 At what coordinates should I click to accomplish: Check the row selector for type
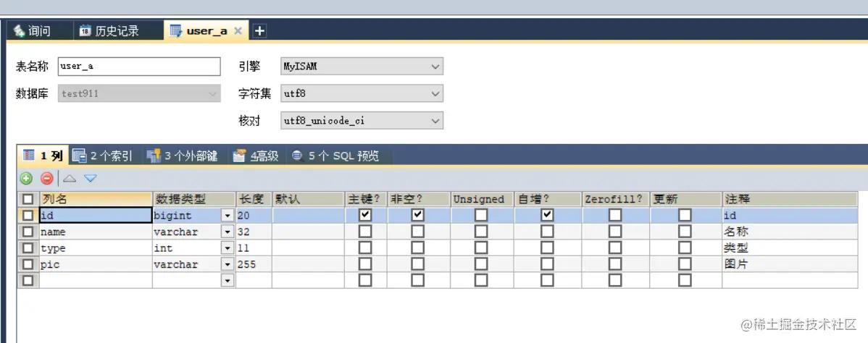[28, 248]
